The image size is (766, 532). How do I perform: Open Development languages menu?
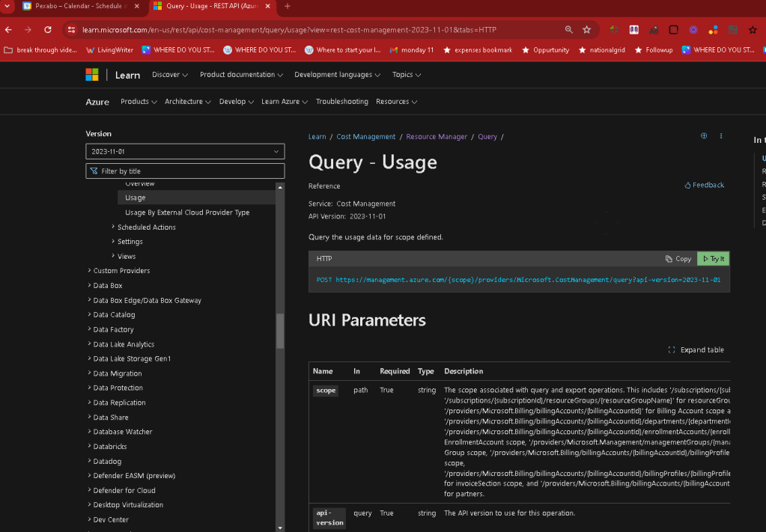click(337, 75)
